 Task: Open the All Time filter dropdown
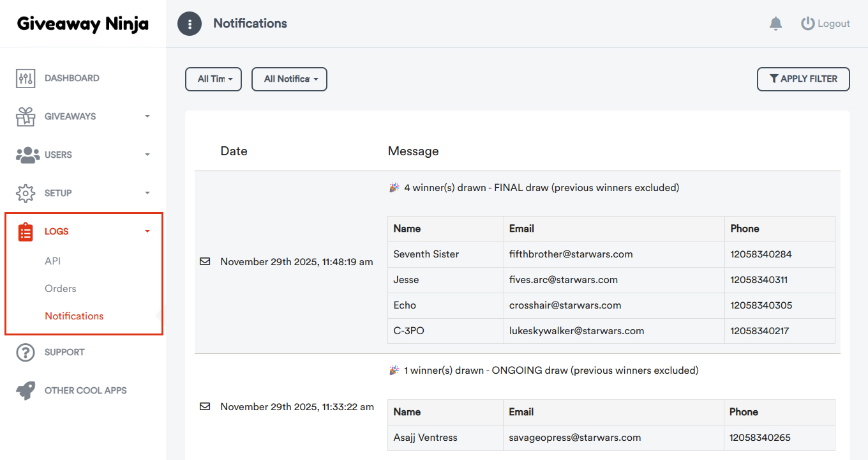[x=213, y=79]
